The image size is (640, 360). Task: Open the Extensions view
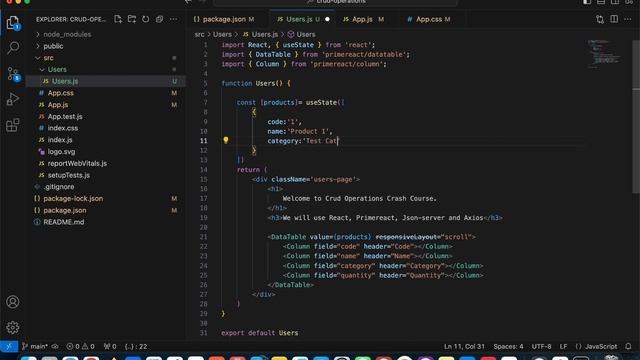pyautogui.click(x=13, y=125)
